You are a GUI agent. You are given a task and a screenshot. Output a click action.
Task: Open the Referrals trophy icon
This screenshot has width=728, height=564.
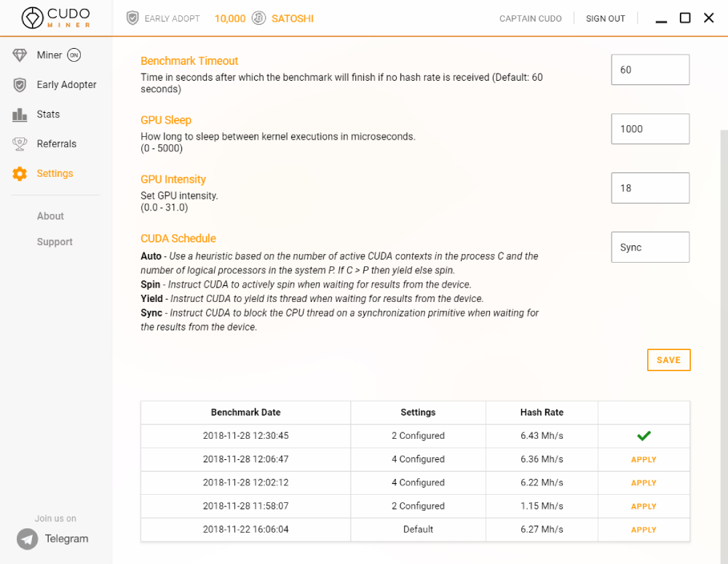[20, 143]
